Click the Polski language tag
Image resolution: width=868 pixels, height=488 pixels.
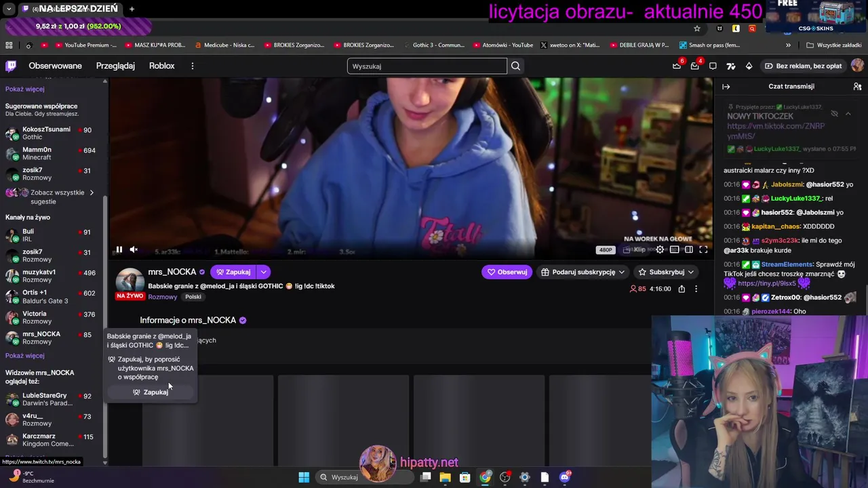tap(193, 297)
